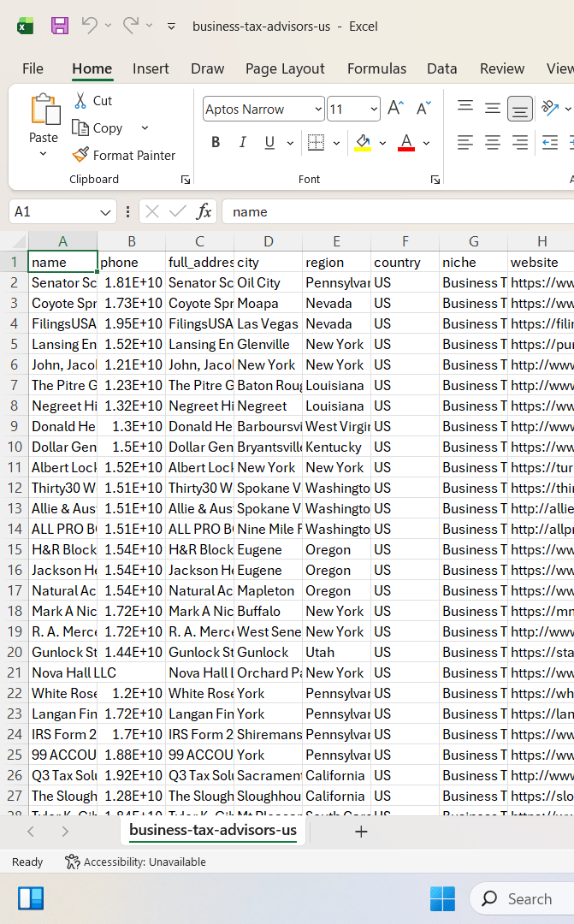Toggle Bottom Align icon
574x924 pixels.
tap(520, 109)
